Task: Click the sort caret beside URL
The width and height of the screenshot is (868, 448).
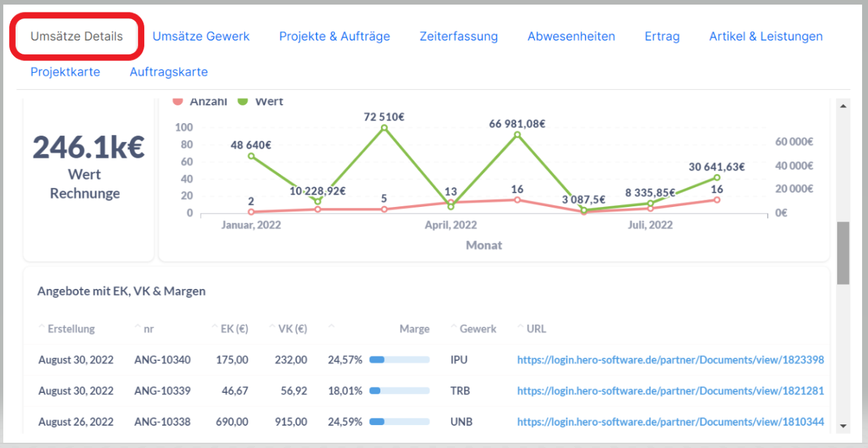Action: pyautogui.click(x=521, y=327)
